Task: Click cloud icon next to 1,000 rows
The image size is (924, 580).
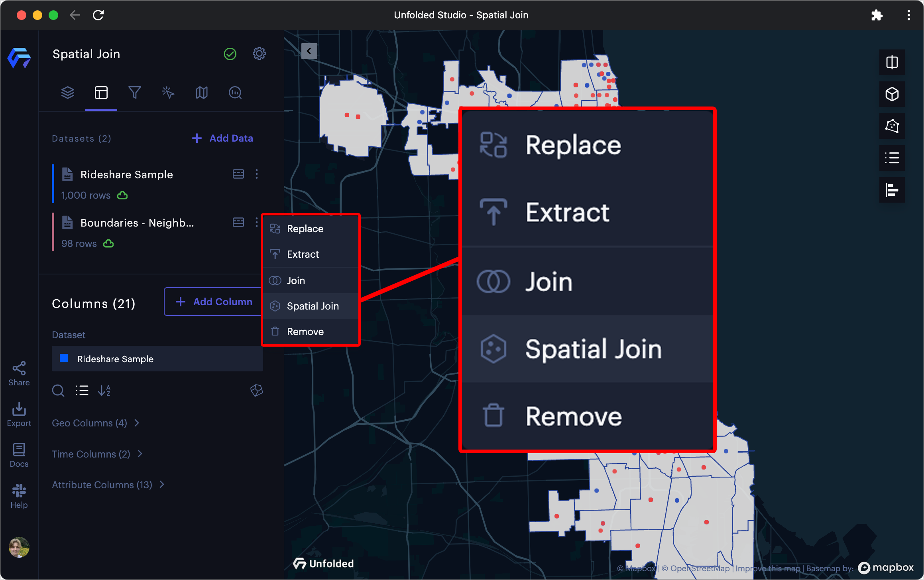Action: [122, 195]
